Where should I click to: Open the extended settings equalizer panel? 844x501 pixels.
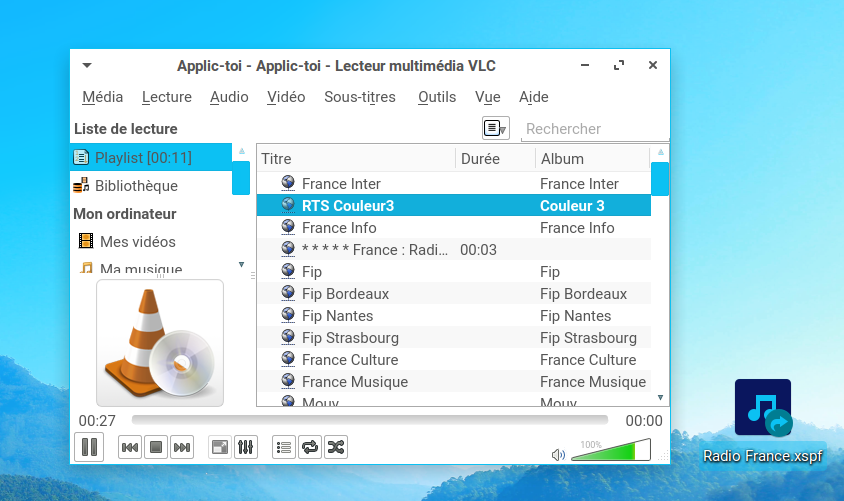click(246, 447)
